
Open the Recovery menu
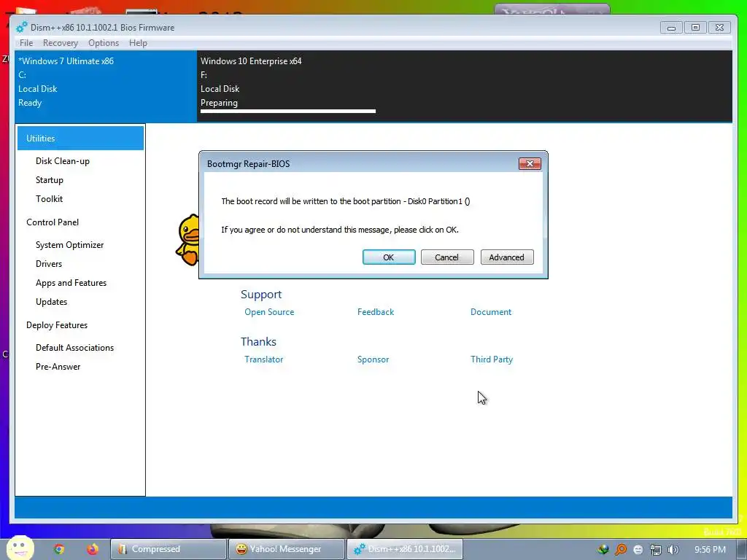61,43
